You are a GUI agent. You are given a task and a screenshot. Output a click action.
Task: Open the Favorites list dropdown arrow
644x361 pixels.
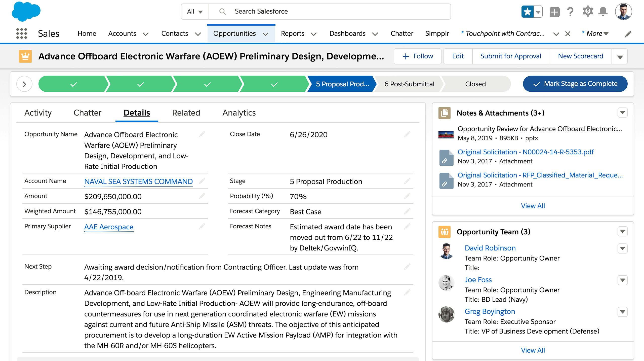coord(538,12)
